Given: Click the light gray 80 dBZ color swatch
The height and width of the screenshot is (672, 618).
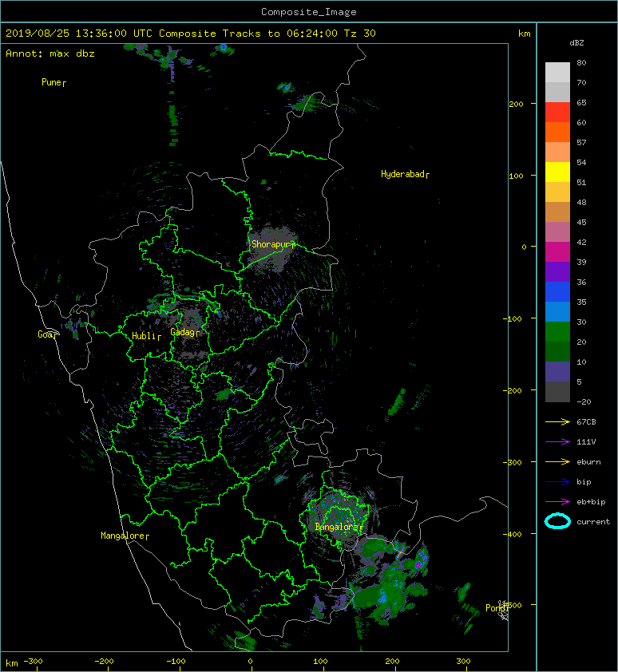Looking at the screenshot, I should [557, 73].
